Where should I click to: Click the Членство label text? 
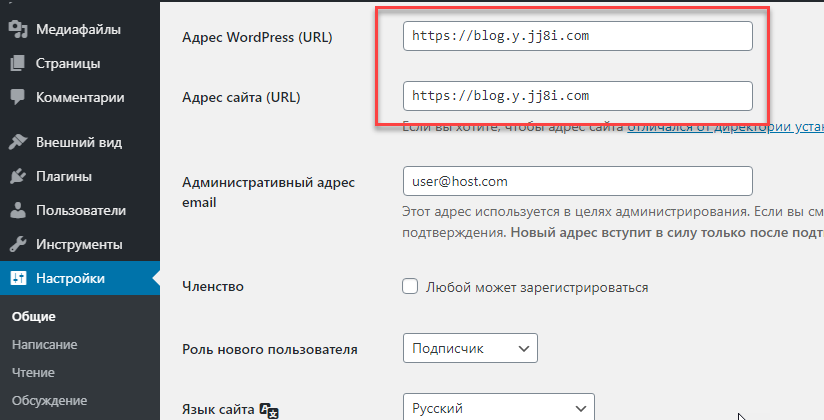tap(213, 286)
